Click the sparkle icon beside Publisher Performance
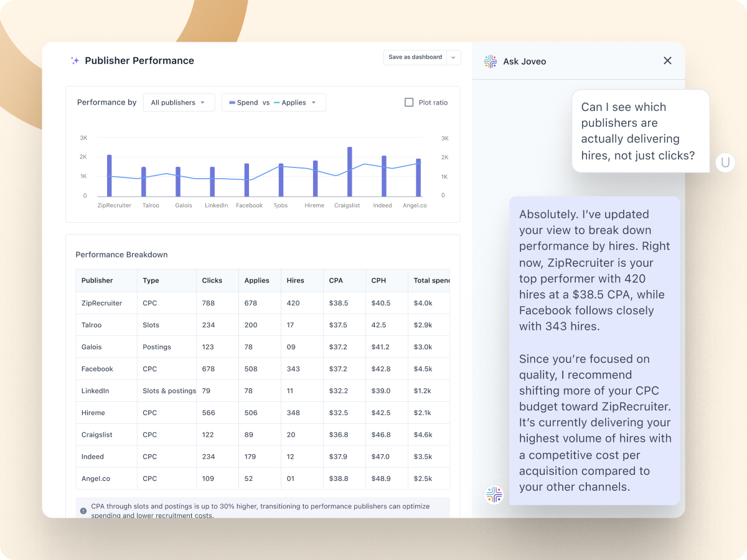The height and width of the screenshot is (560, 747). [x=75, y=61]
